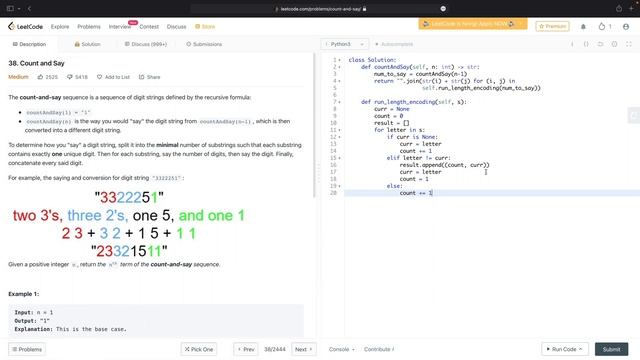Fold line 7 run_length_encoding function
The width and height of the screenshot is (640, 360).
click(x=340, y=102)
